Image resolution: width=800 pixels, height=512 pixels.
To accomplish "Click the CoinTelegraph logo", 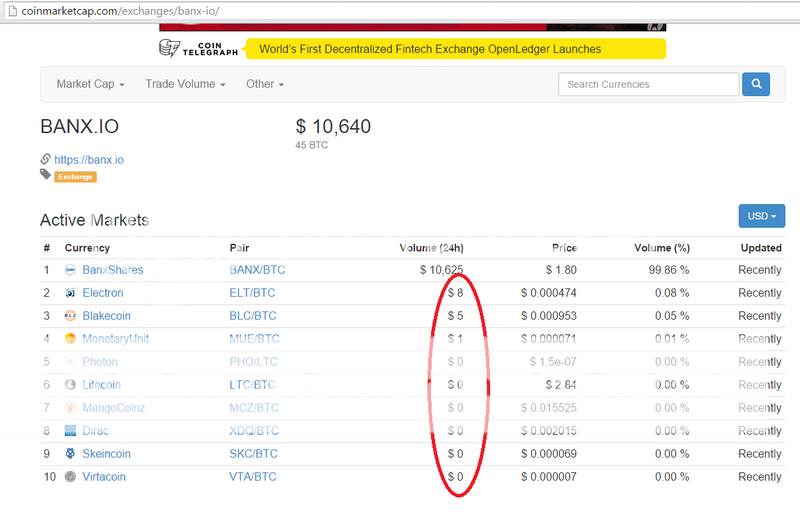I will 198,49.
